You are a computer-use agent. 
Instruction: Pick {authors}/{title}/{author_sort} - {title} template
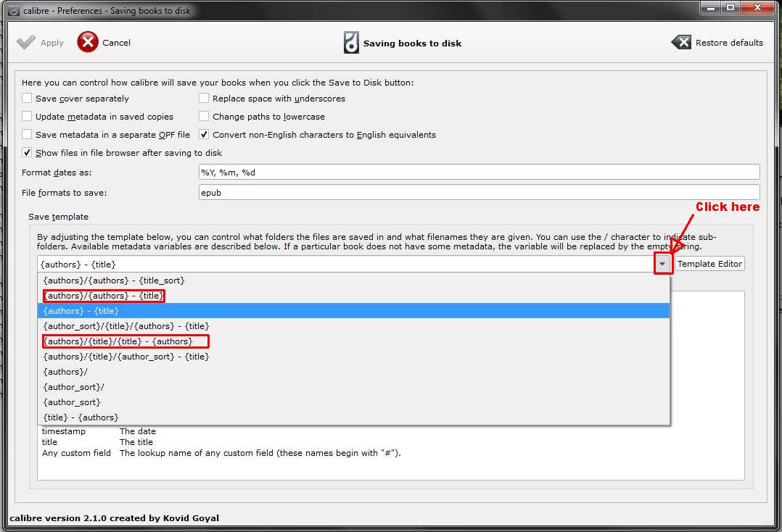[353, 357]
